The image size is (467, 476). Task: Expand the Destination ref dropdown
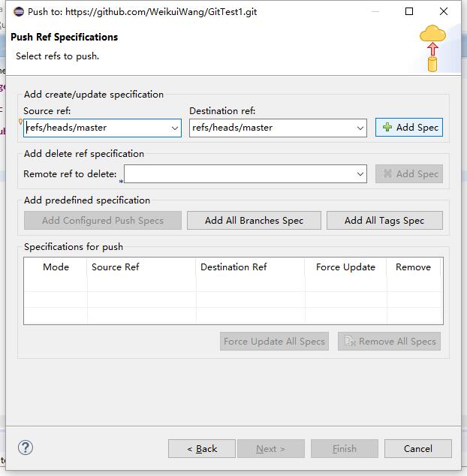coord(360,128)
